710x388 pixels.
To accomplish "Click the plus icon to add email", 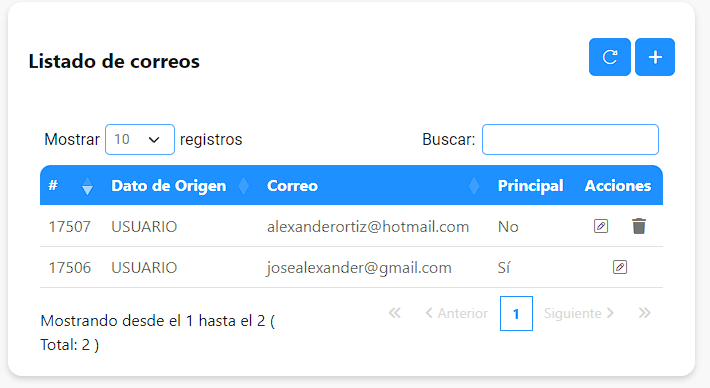I will (x=655, y=57).
